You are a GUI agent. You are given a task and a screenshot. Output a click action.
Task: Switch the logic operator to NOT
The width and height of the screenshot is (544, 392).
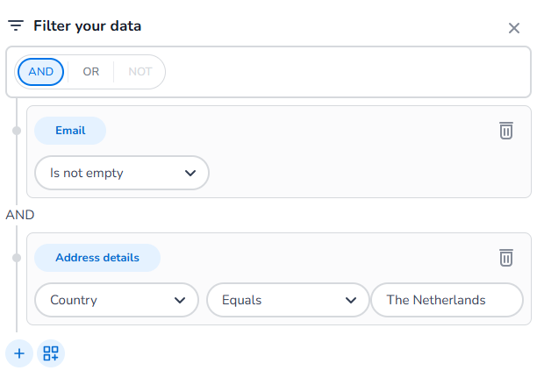(x=140, y=72)
